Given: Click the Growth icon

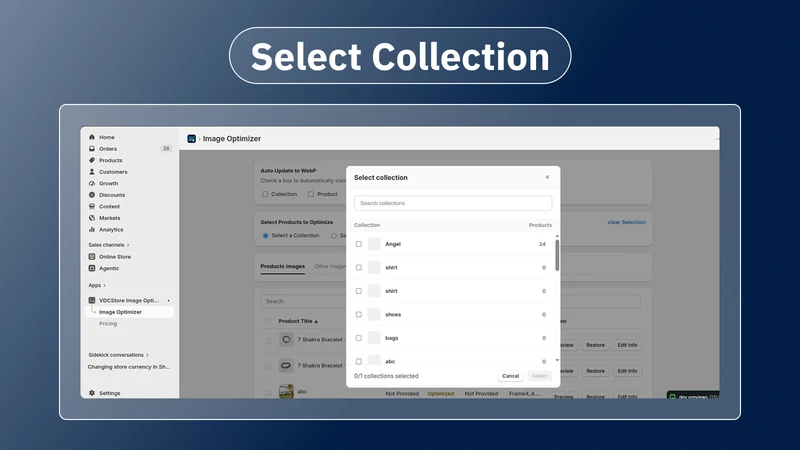Looking at the screenshot, I should (x=92, y=183).
